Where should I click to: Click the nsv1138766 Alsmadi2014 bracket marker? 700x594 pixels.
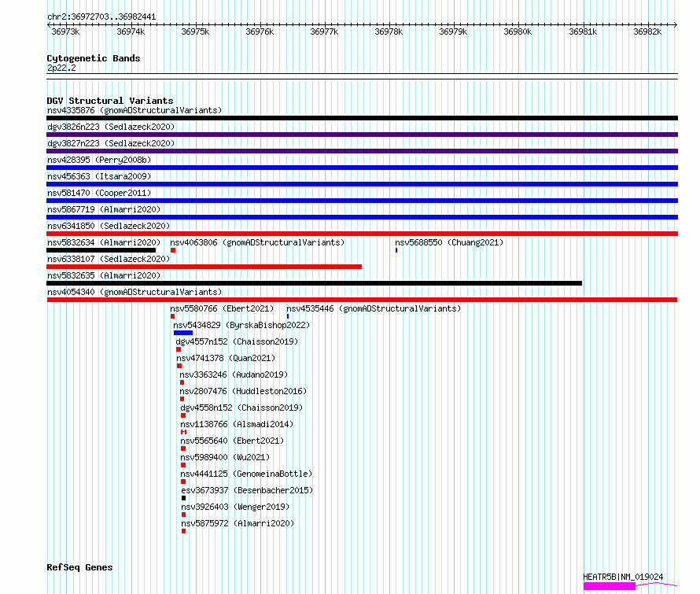(x=183, y=432)
